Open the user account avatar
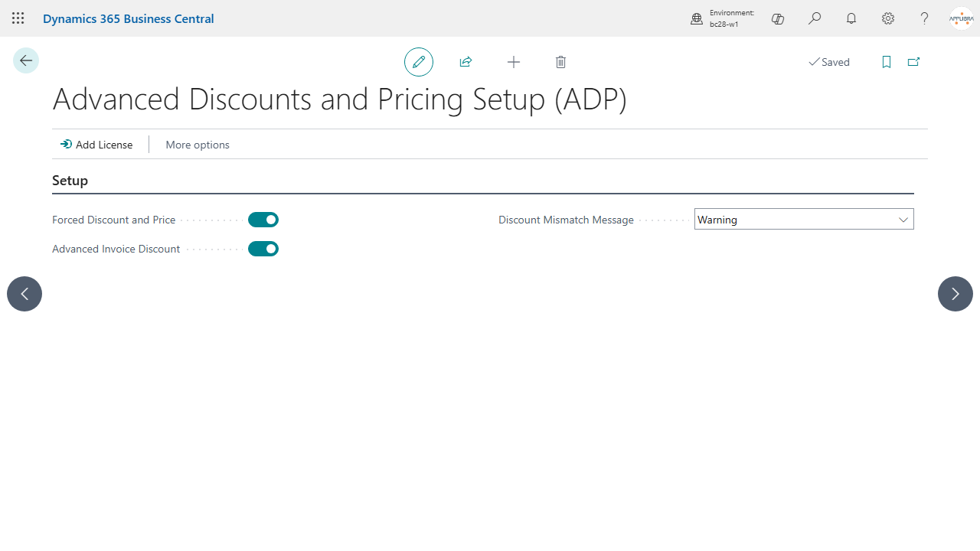 (962, 18)
